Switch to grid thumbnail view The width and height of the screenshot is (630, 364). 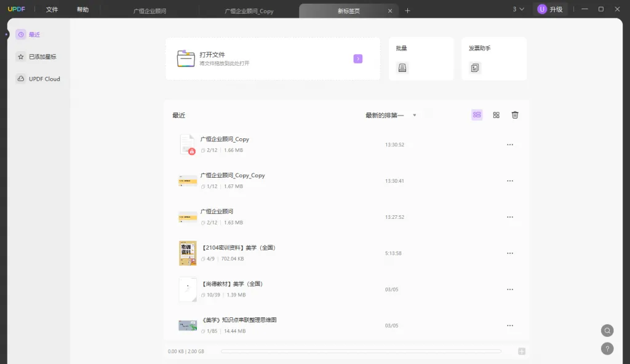496,115
